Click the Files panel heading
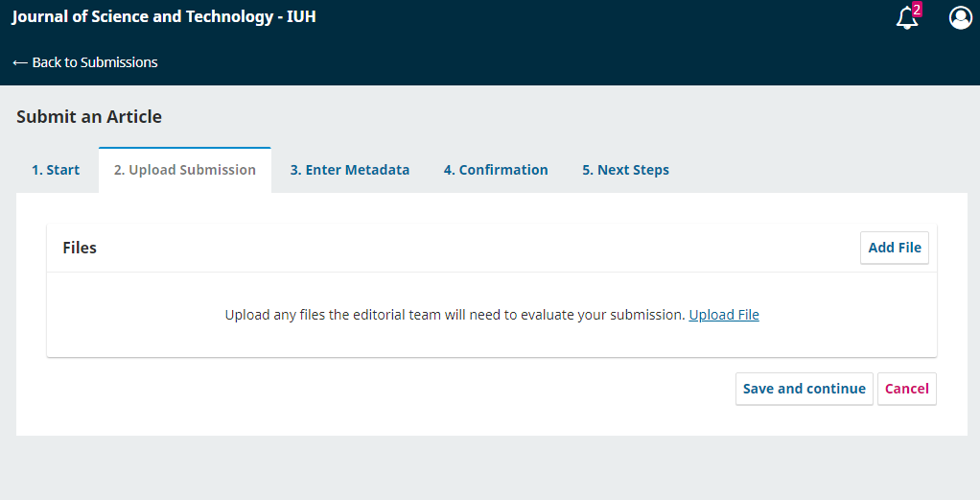980x500 pixels. pos(80,248)
